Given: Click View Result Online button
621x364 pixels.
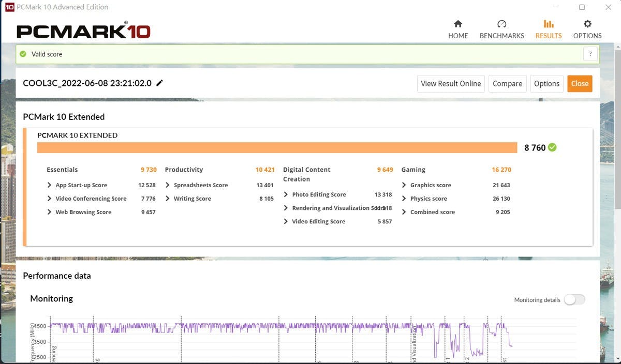Looking at the screenshot, I should click(x=450, y=84).
